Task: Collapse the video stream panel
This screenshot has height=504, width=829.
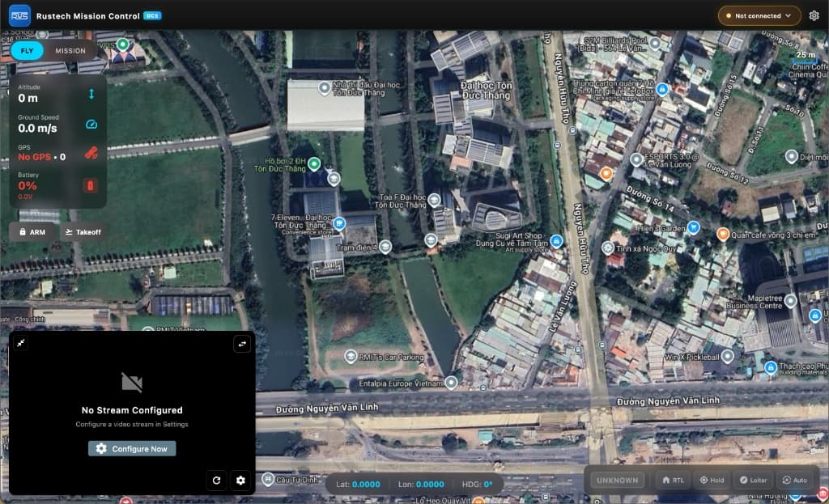Action: 22,345
